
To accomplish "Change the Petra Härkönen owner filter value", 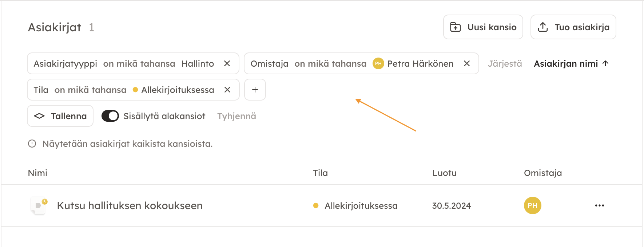I will click(420, 64).
